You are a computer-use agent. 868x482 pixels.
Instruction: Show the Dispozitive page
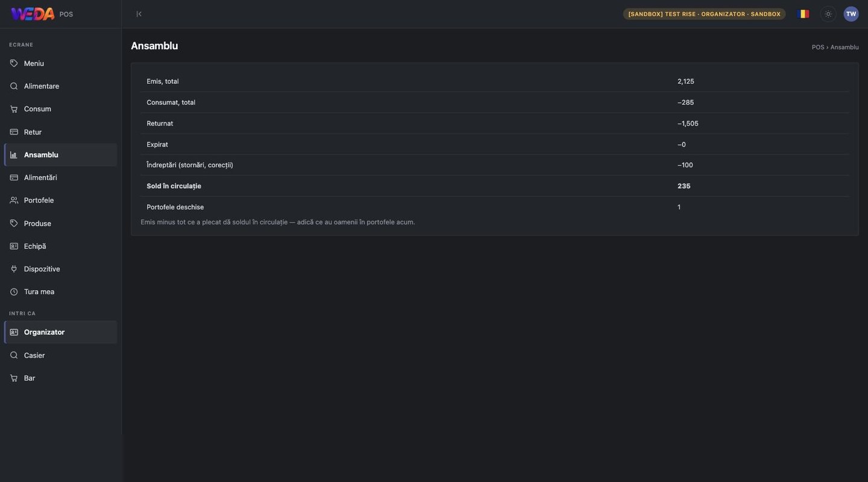coord(60,269)
